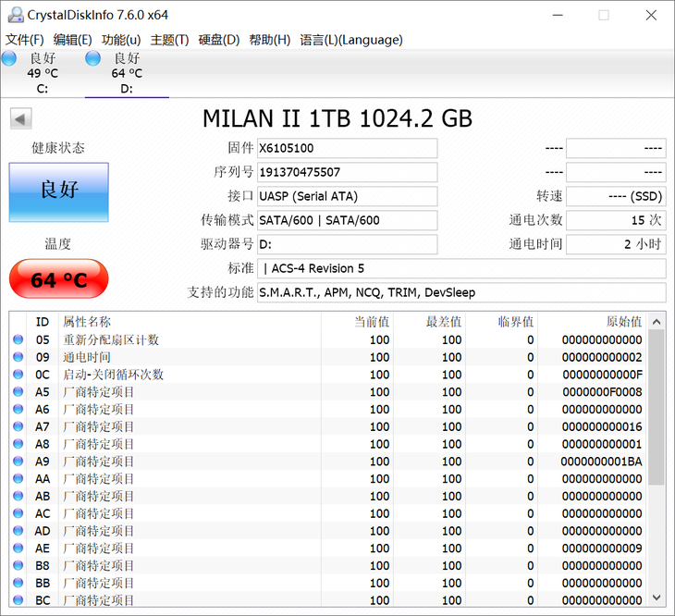675x616 pixels.
Task: Minimize the CrystalDiskInfo window
Action: tap(558, 15)
